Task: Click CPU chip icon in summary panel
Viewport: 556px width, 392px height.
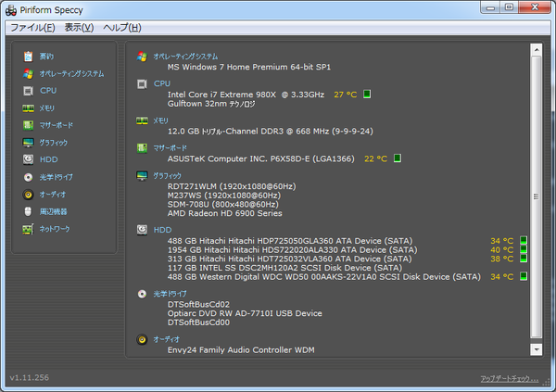Action: pyautogui.click(x=142, y=84)
